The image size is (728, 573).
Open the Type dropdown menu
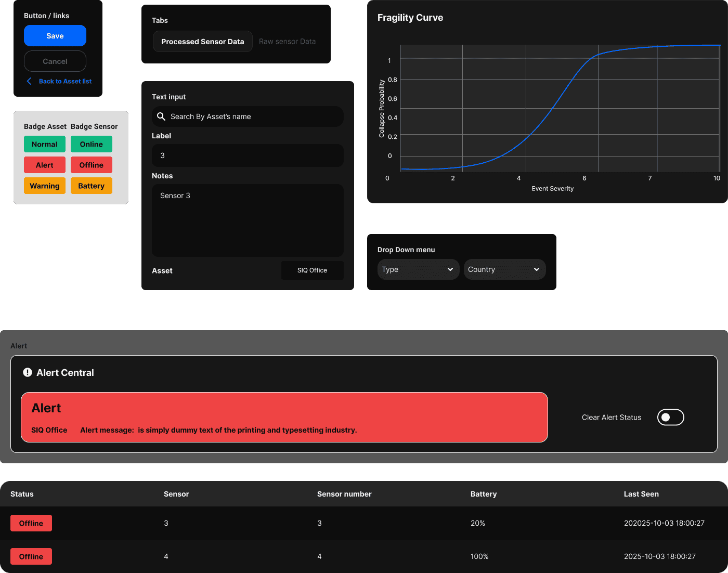[x=419, y=269]
